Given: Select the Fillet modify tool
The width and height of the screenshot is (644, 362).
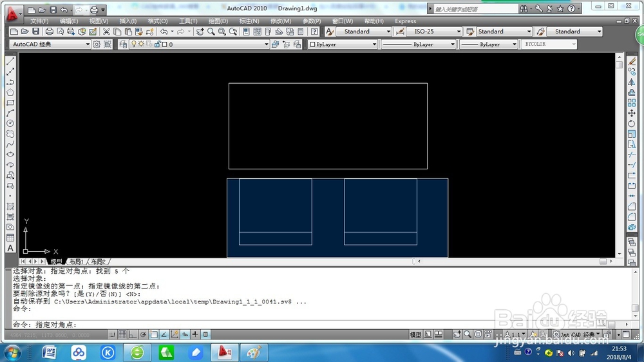Looking at the screenshot, I should click(x=632, y=216).
